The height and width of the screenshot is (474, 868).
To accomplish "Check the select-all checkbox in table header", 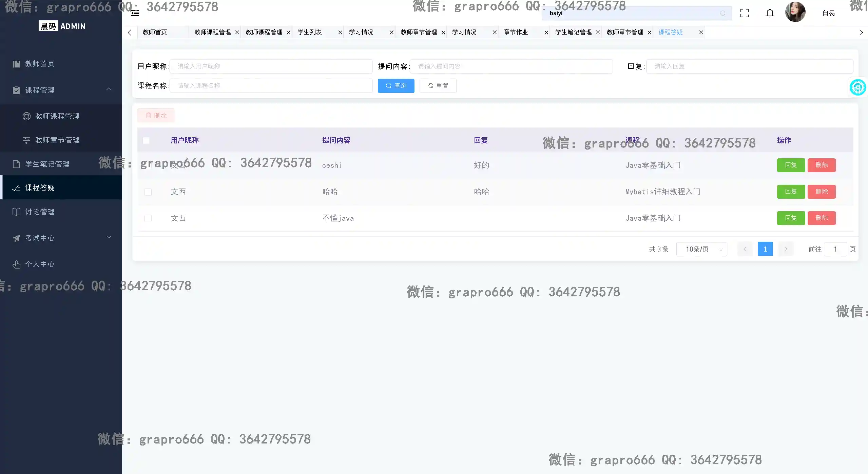I will coord(146,140).
